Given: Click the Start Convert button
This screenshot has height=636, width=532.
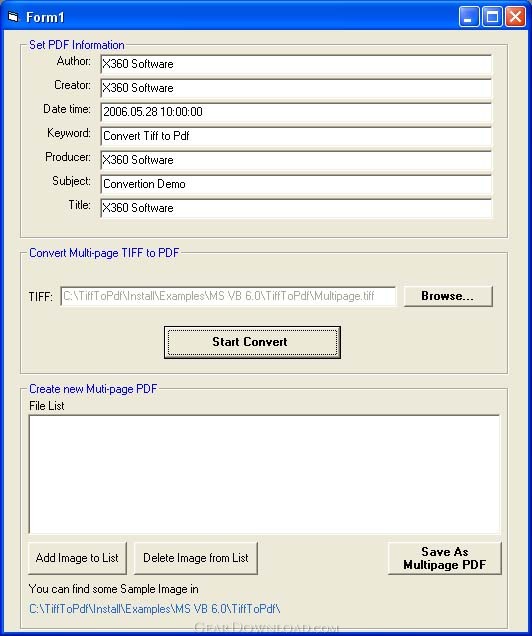Looking at the screenshot, I should [252, 342].
